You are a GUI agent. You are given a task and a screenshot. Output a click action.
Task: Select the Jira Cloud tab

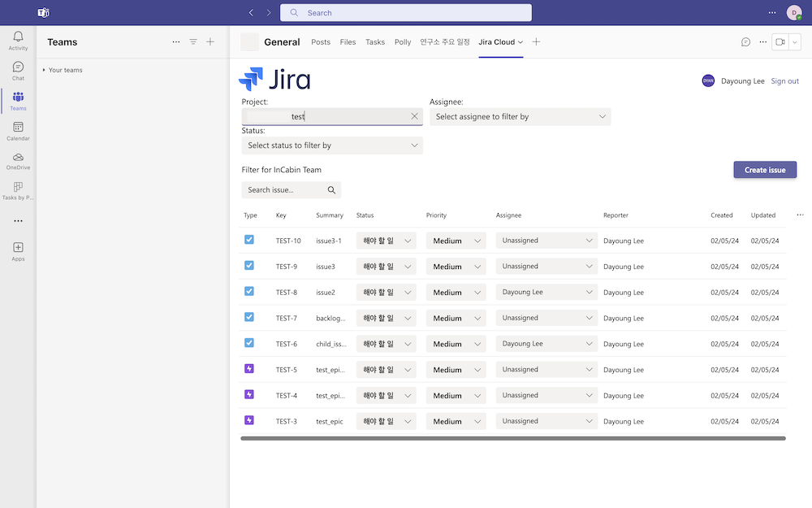501,42
